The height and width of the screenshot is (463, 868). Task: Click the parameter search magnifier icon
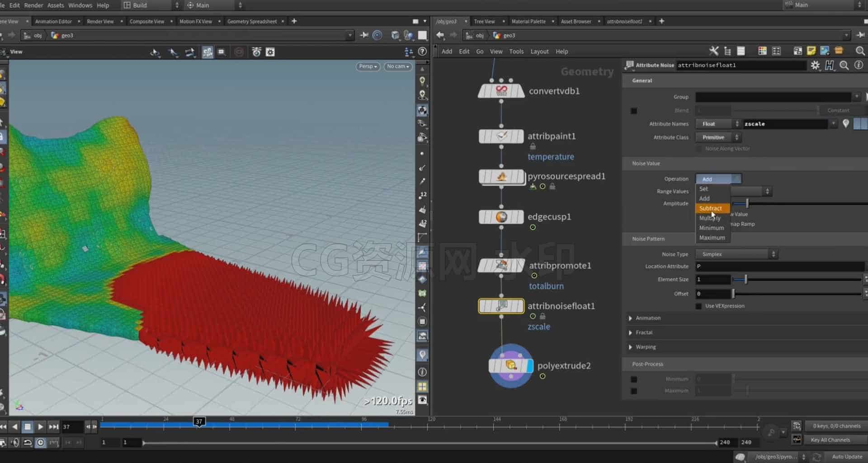(x=844, y=65)
